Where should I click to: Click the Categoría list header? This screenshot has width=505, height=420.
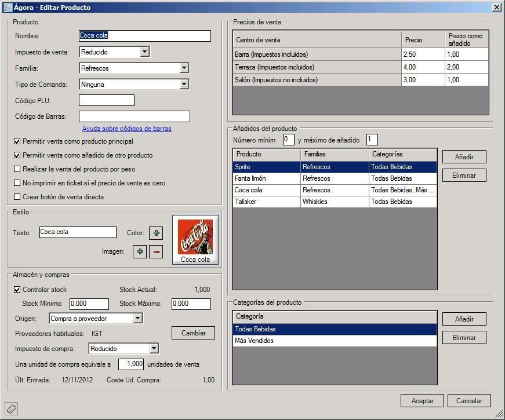tap(335, 317)
